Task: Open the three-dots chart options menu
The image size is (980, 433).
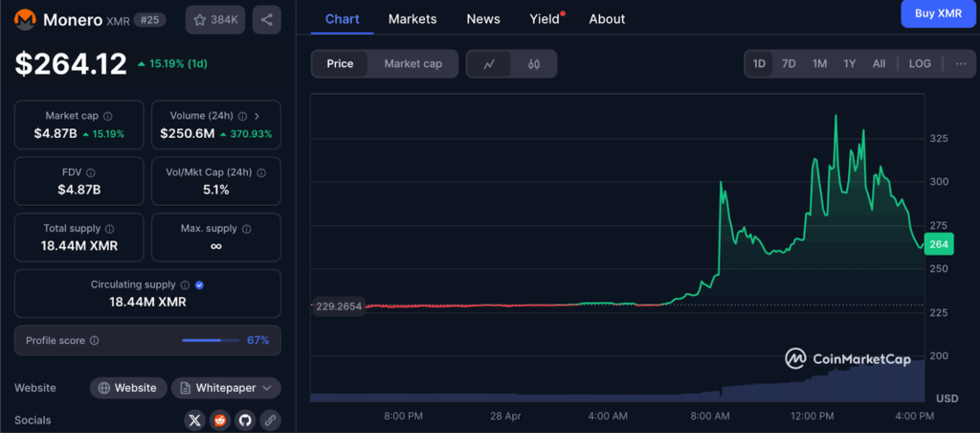Action: (960, 64)
